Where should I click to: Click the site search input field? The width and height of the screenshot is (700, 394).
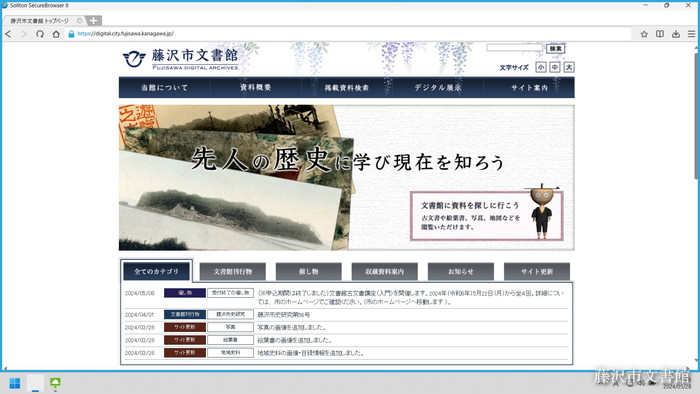click(514, 48)
